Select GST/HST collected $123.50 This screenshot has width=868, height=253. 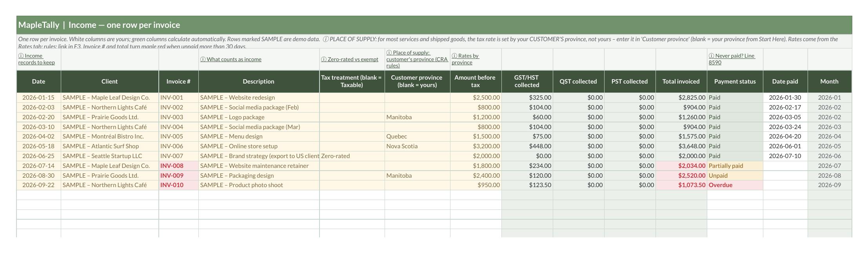click(527, 185)
